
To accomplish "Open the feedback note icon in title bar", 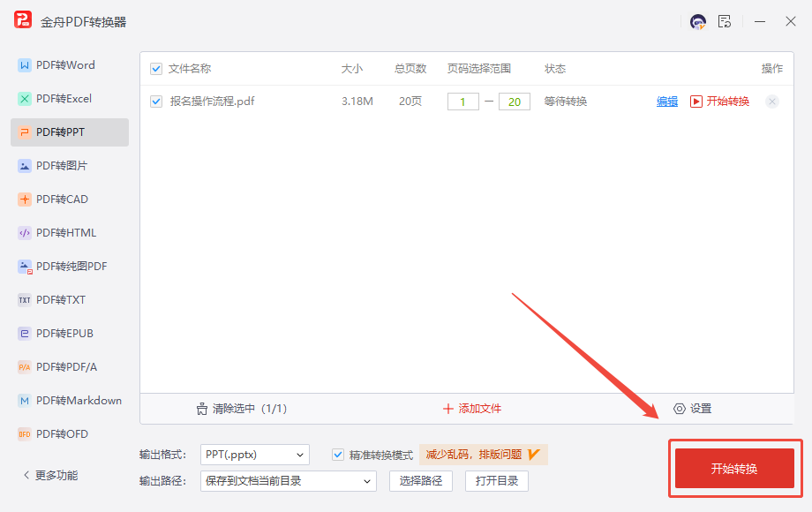I will pos(725,22).
